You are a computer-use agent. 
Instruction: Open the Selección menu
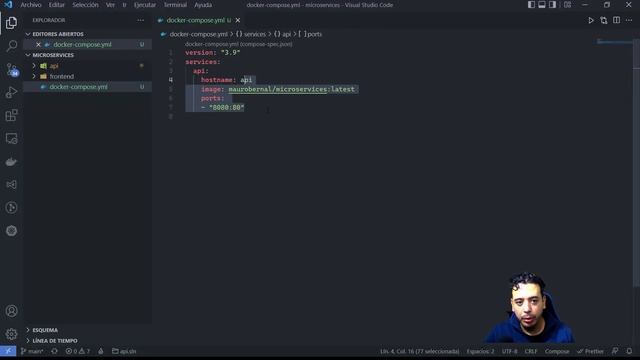tap(85, 5)
